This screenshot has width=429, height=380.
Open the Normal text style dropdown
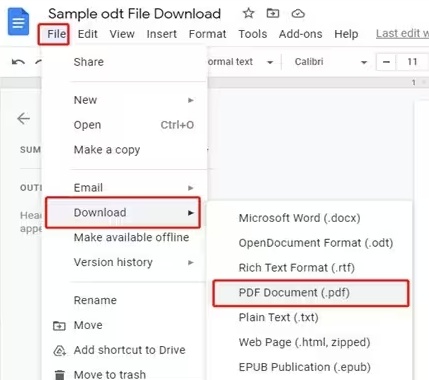241,62
